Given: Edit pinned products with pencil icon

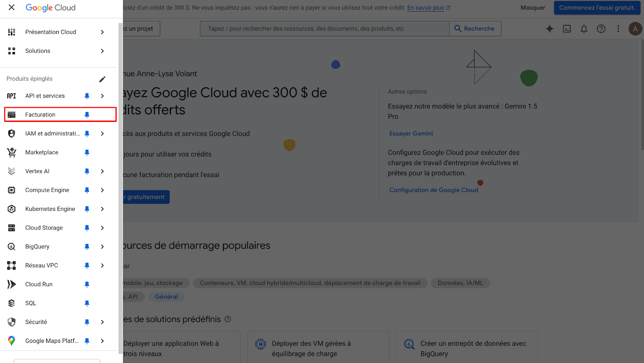Looking at the screenshot, I should pyautogui.click(x=102, y=79).
